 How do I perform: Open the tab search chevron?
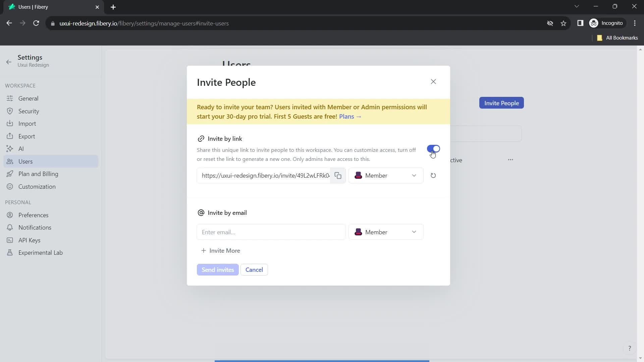coord(577,6)
